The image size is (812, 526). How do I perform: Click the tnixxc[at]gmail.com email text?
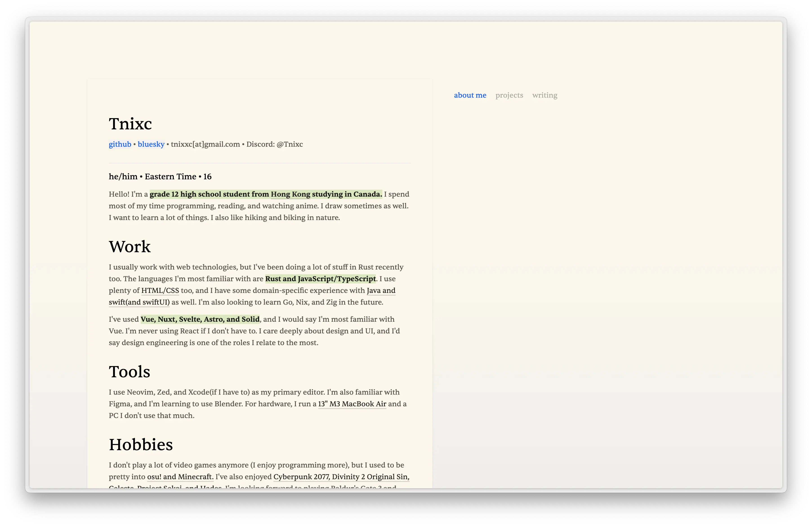(x=205, y=144)
